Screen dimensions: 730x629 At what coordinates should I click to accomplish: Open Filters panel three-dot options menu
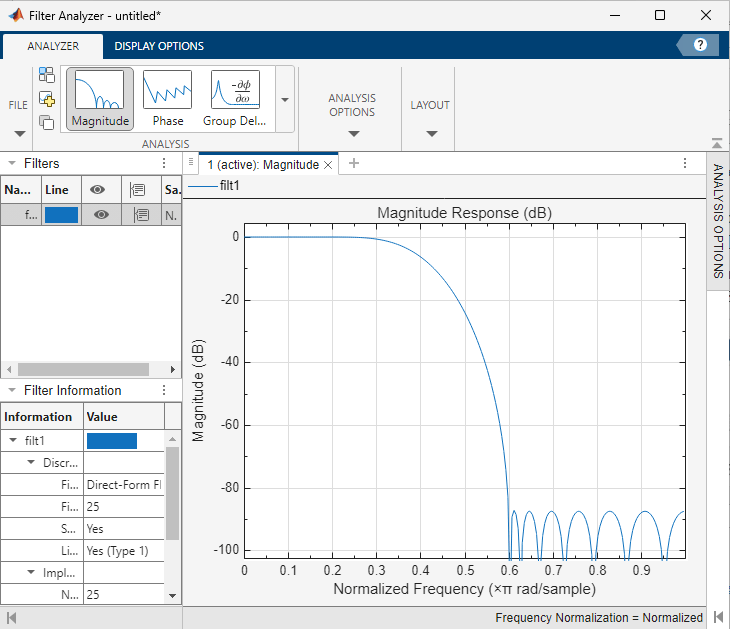(x=164, y=163)
